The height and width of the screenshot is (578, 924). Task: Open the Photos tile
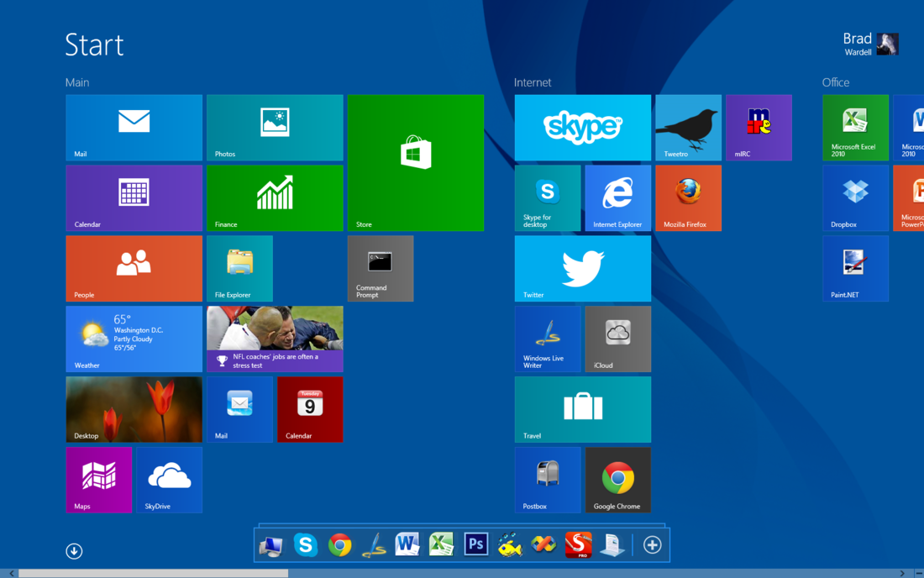pyautogui.click(x=275, y=127)
